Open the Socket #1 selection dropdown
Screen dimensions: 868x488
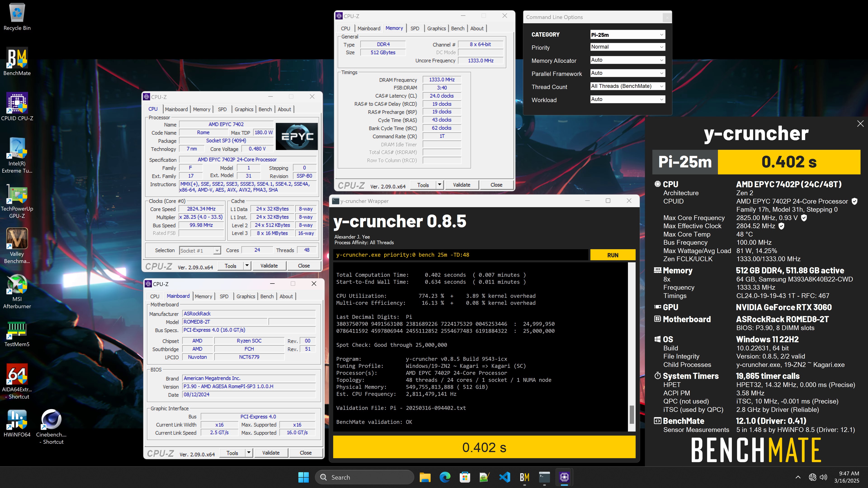[200, 251]
